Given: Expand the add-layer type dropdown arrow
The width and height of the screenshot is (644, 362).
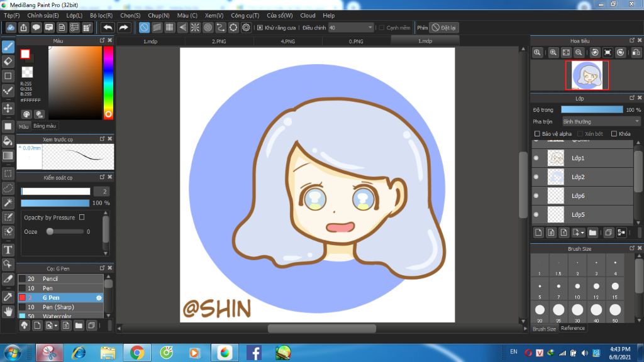Looking at the screenshot, I should pyautogui.click(x=582, y=233).
